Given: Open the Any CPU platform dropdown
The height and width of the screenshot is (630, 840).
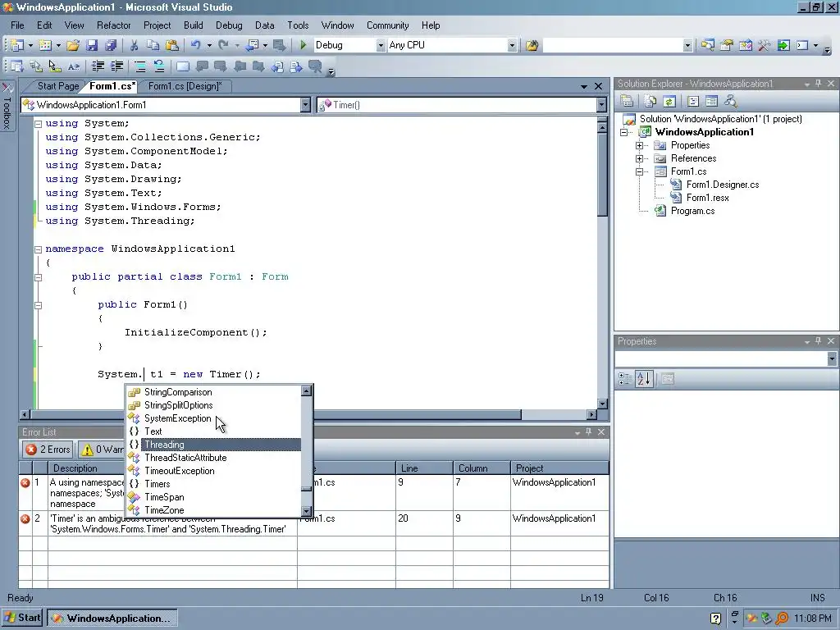Looking at the screenshot, I should tap(512, 46).
